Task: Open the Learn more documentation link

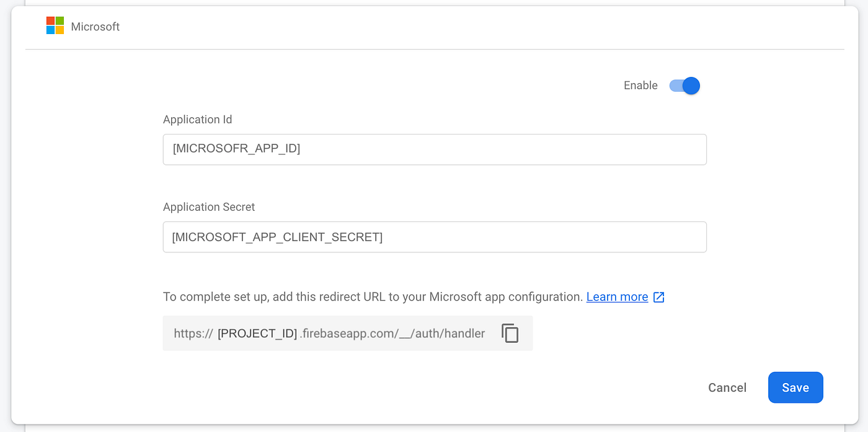Action: [x=617, y=297]
